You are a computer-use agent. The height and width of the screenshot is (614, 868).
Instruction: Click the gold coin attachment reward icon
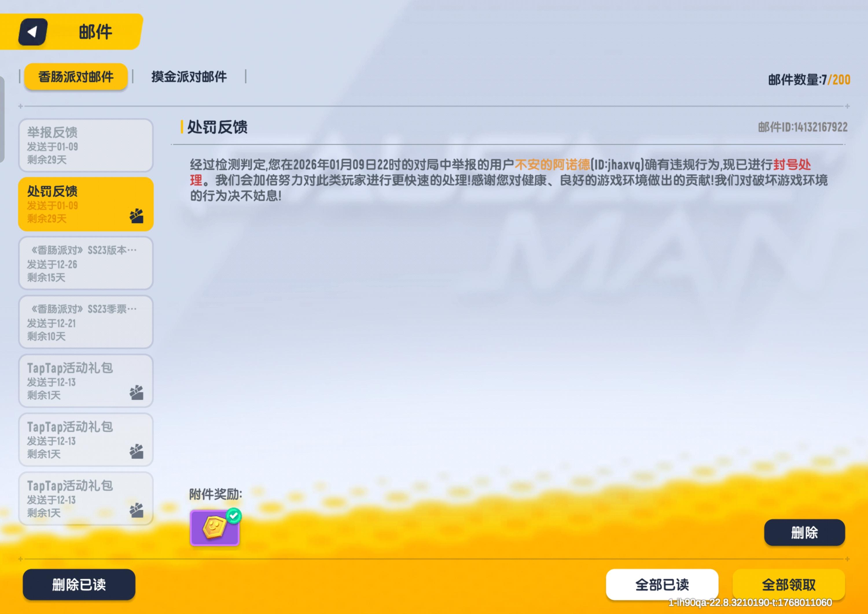pos(214,527)
